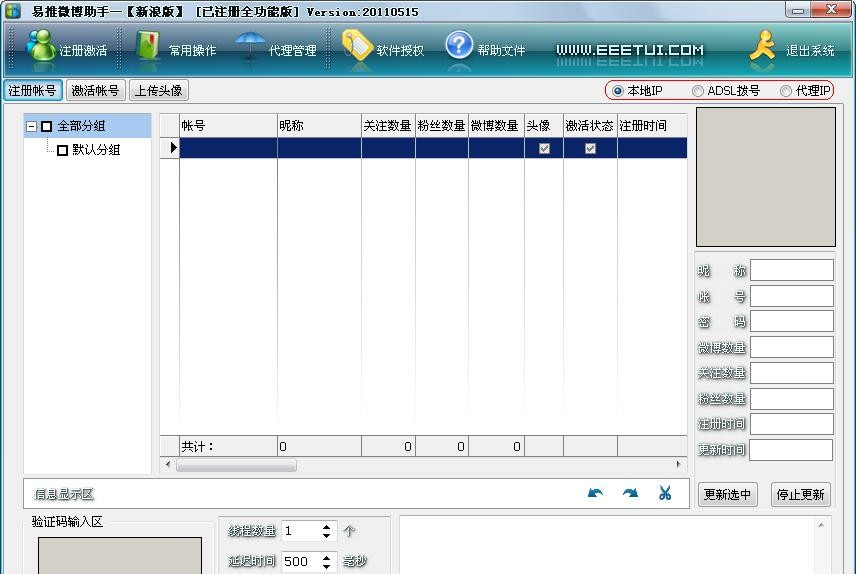This screenshot has width=856, height=574.
Task: Decrease the 线程数量 value with down arrow
Action: tap(326, 536)
